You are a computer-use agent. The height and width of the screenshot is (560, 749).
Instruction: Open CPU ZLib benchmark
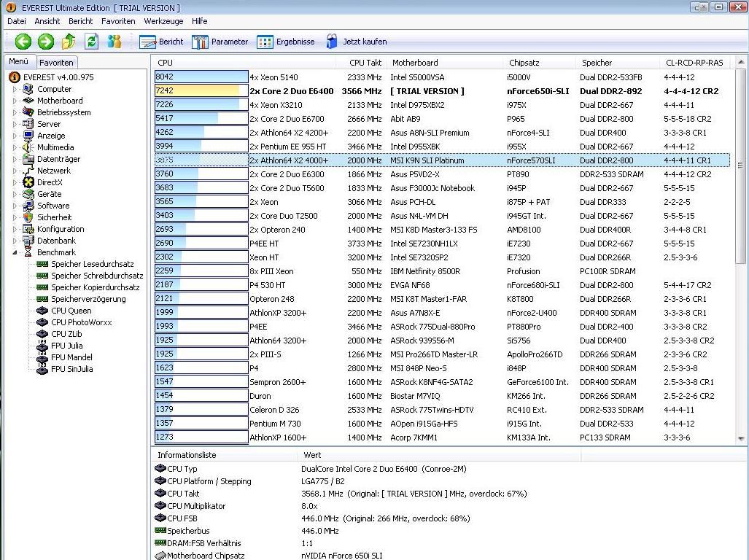coord(66,334)
